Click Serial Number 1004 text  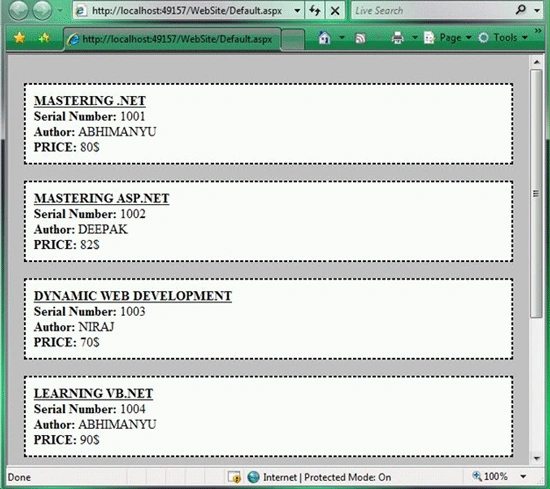pos(89,409)
